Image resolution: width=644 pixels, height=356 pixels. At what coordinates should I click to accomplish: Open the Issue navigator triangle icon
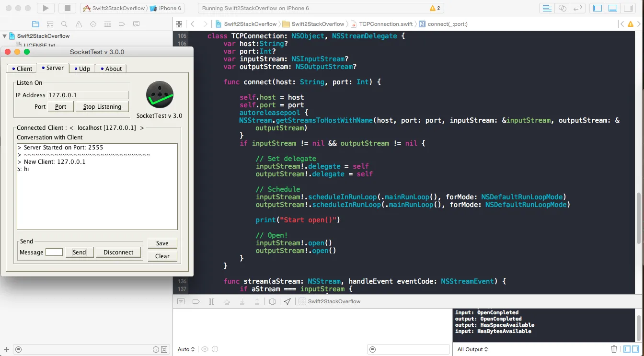point(79,24)
